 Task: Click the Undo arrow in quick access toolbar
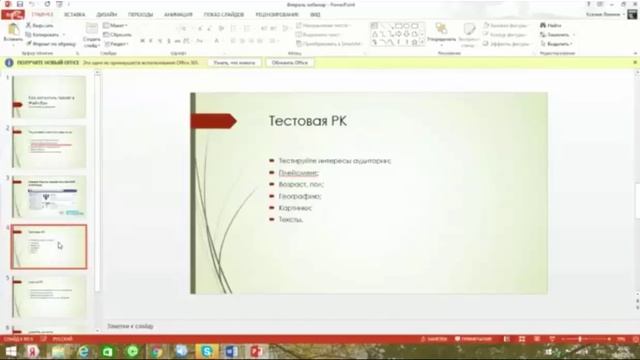pos(32,4)
